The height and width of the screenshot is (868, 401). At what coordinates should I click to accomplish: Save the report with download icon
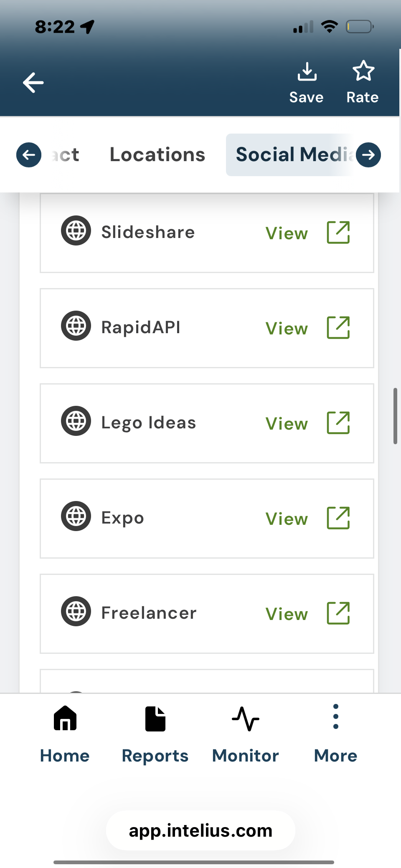pyautogui.click(x=307, y=83)
